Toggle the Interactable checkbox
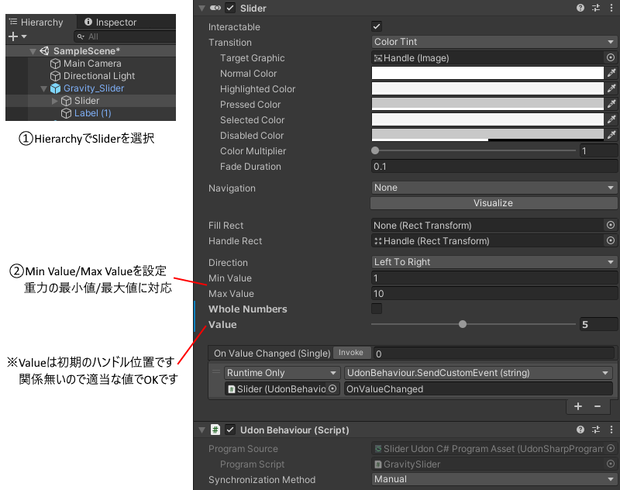The image size is (620, 490). [376, 26]
